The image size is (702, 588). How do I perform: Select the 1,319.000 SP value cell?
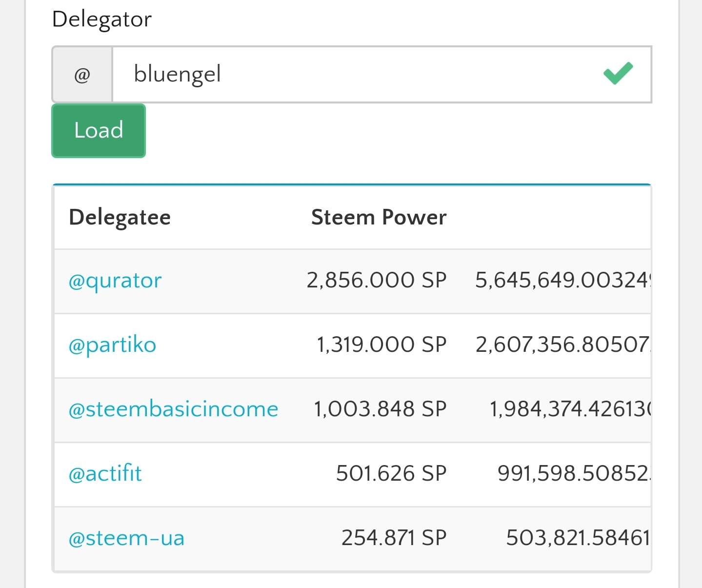pos(381,345)
